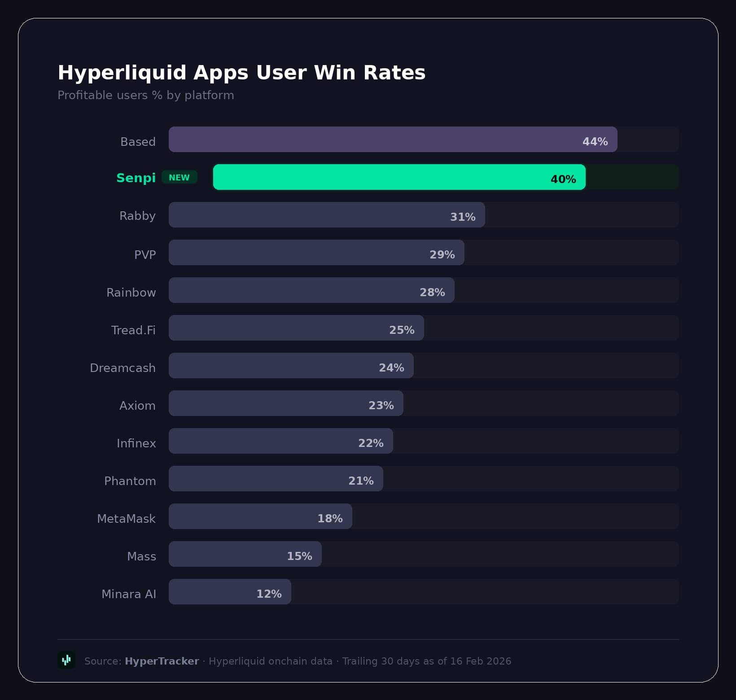
Task: Click the MetaMask 18% bar
Action: pyautogui.click(x=260, y=516)
